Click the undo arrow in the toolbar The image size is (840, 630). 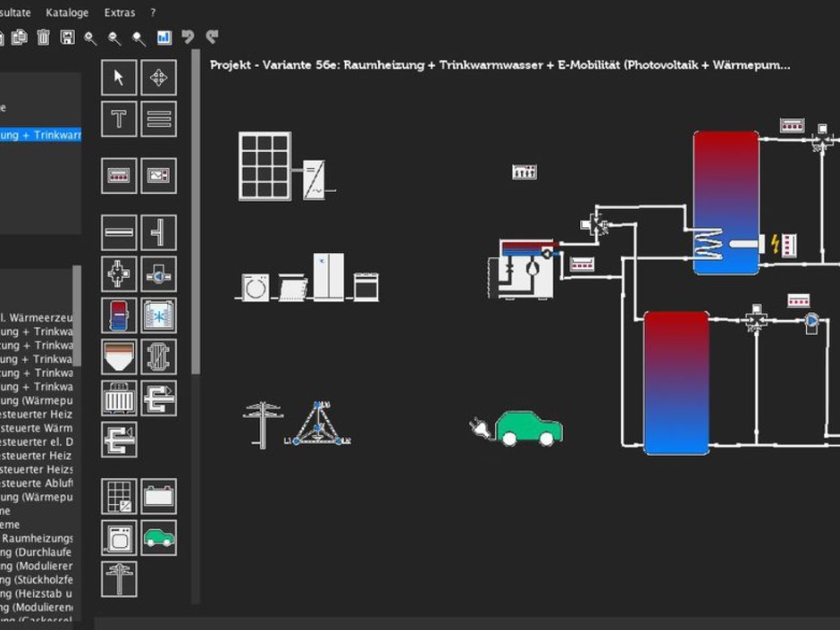[188, 37]
